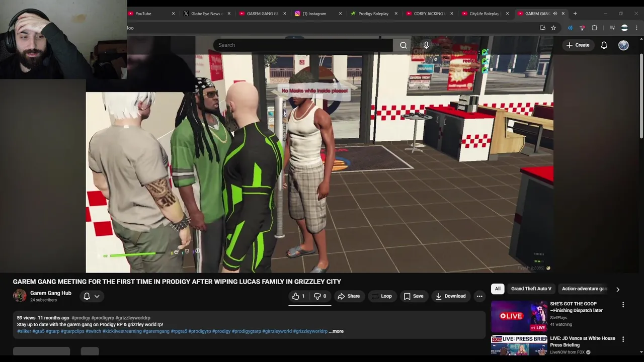
Task: Open the account avatar menu
Action: click(623, 45)
